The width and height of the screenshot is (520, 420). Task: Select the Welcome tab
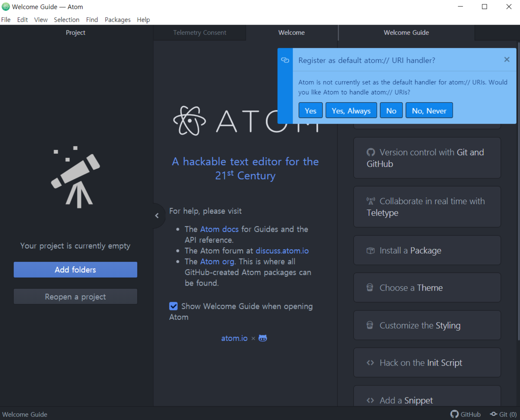click(291, 33)
